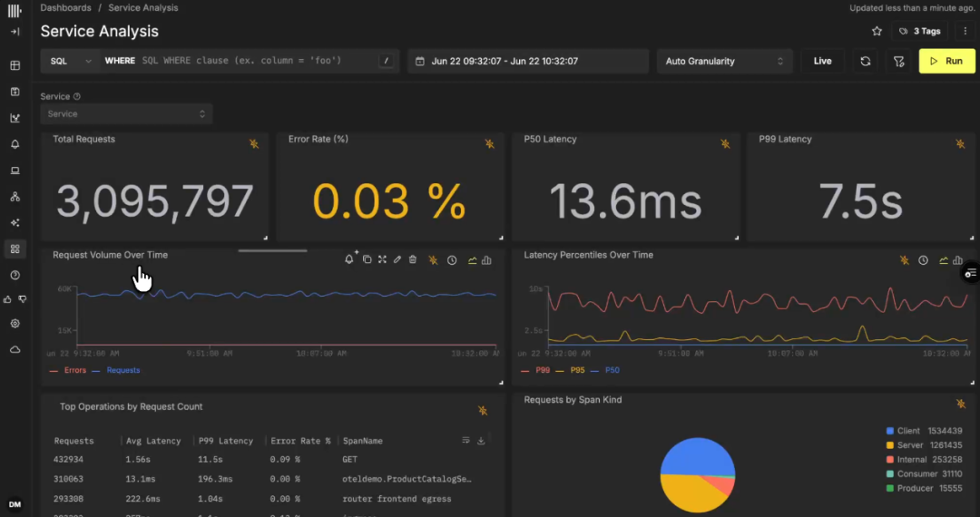The height and width of the screenshot is (517, 980).
Task: Toggle the P95 series in legend
Action: click(x=570, y=370)
